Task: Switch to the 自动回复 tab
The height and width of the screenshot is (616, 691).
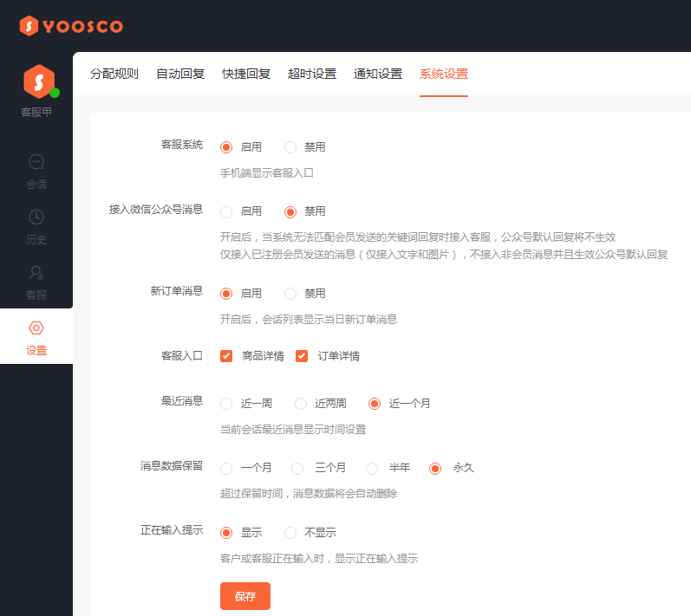Action: pos(180,74)
